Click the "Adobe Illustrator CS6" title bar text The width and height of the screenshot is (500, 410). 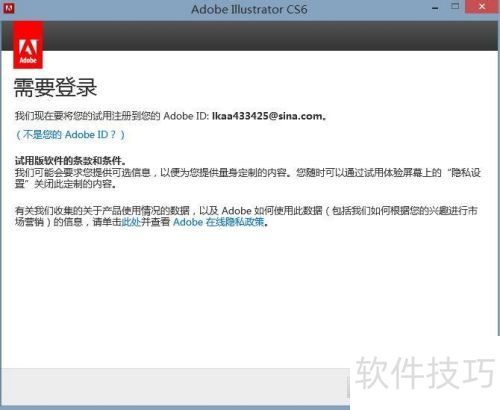click(249, 9)
